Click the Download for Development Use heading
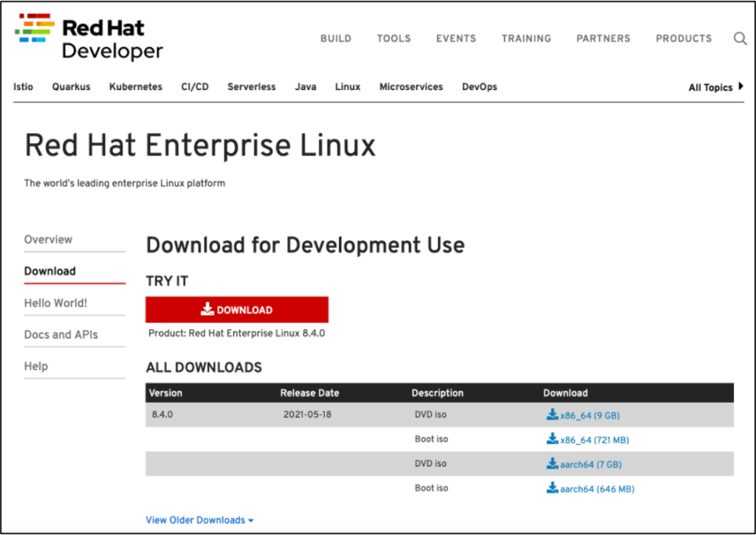The width and height of the screenshot is (756, 535). pos(305,245)
